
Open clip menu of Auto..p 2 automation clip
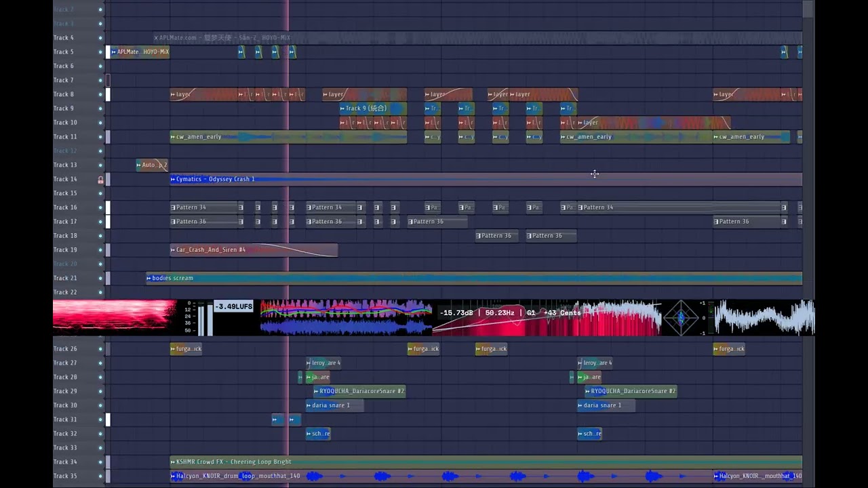point(139,165)
